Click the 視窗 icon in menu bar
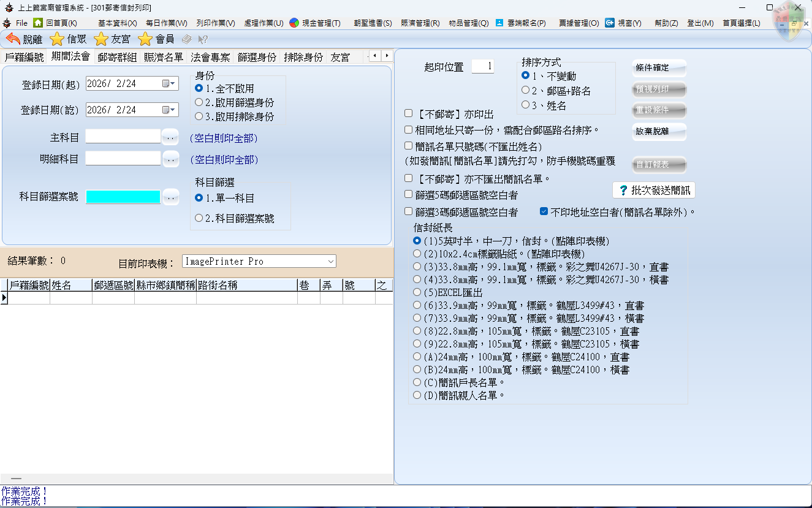 [x=610, y=23]
